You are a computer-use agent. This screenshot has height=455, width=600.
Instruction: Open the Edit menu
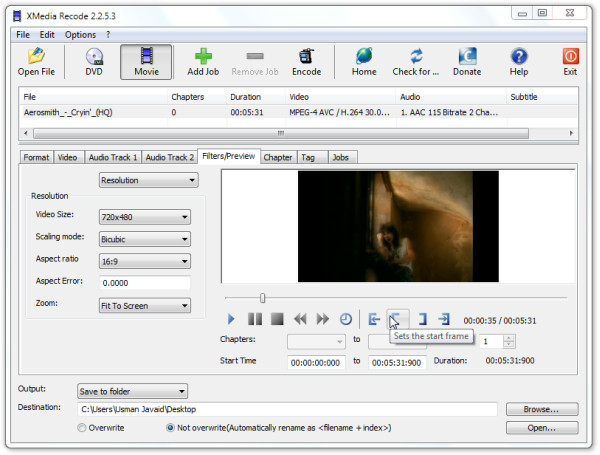coord(47,35)
